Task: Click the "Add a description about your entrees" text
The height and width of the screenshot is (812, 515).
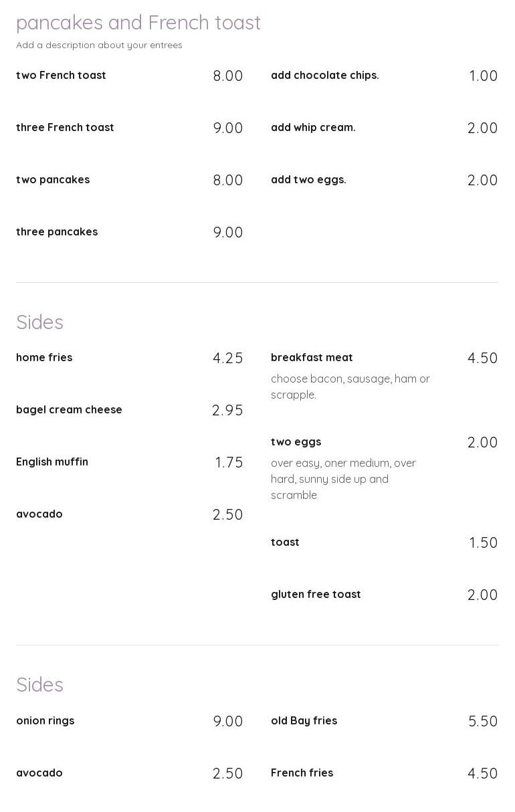Action: 99,45
